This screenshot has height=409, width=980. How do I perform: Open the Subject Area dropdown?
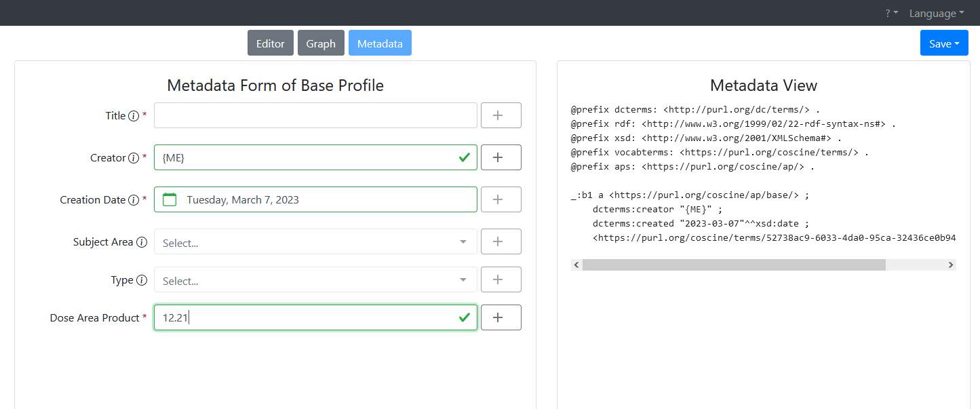click(x=315, y=241)
